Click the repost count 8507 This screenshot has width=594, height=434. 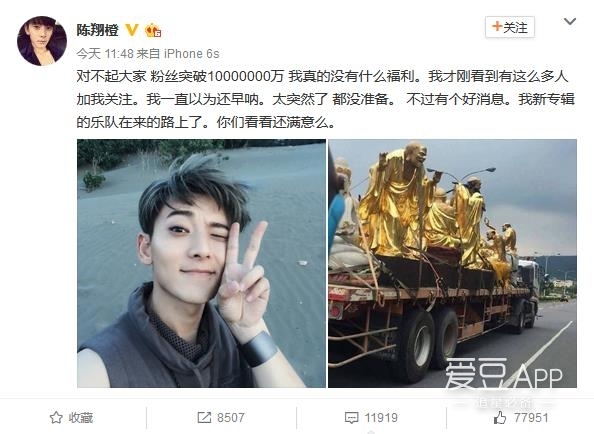[x=231, y=418]
